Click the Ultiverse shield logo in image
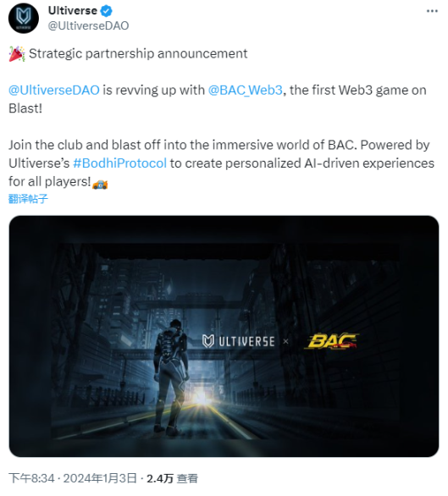This screenshot has height=496, width=448. click(208, 341)
